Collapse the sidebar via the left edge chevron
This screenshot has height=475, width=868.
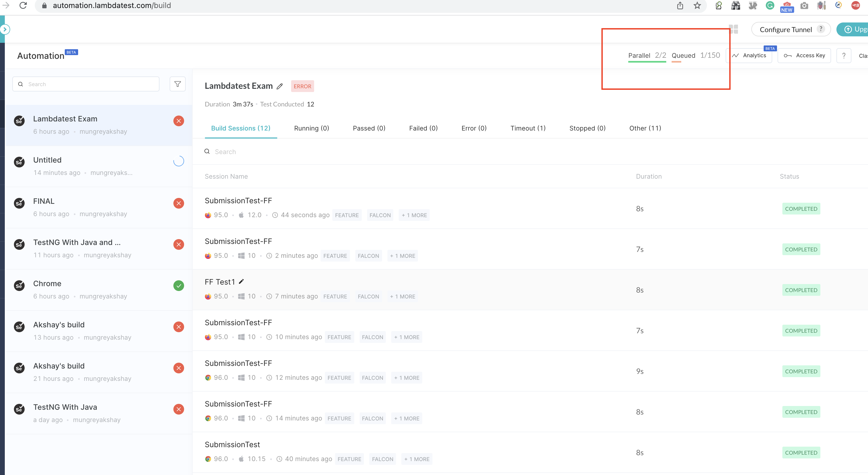(x=5, y=29)
